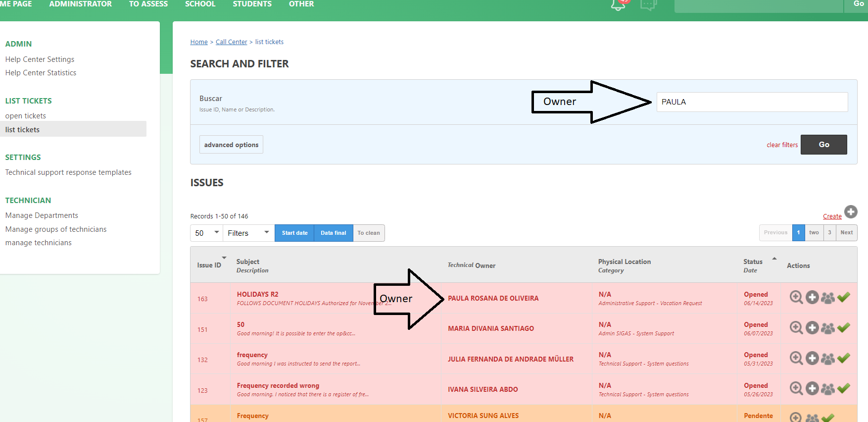Click plus add icon for issue 151

[x=812, y=328]
